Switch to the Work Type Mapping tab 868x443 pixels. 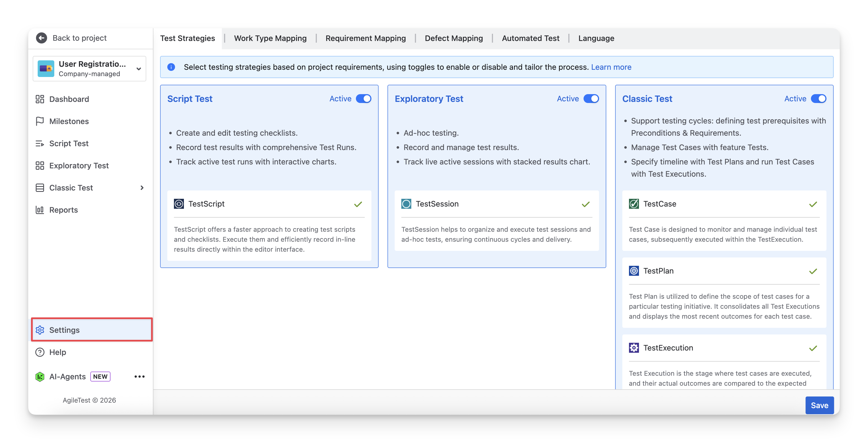coord(270,38)
